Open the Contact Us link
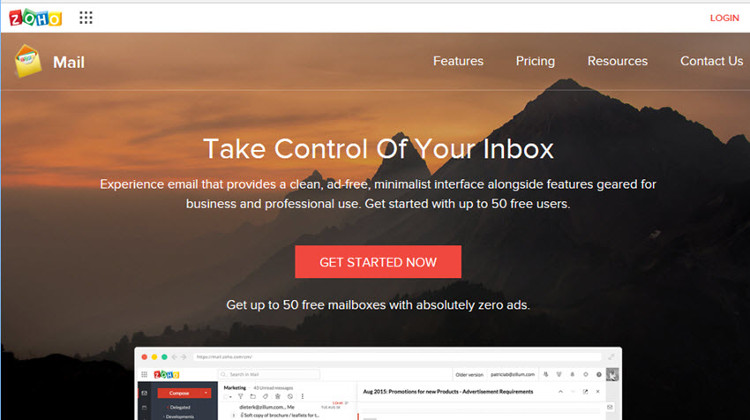750x420 pixels. point(712,61)
